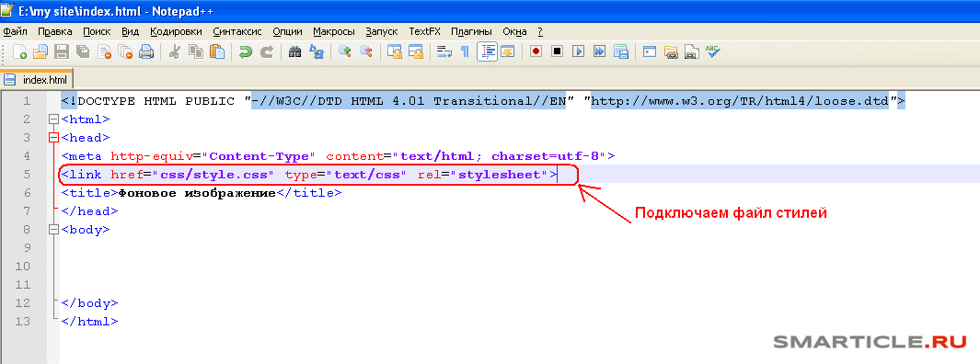Click the folder with binoculars icon
The height and width of the screenshot is (364, 980).
click(x=671, y=51)
